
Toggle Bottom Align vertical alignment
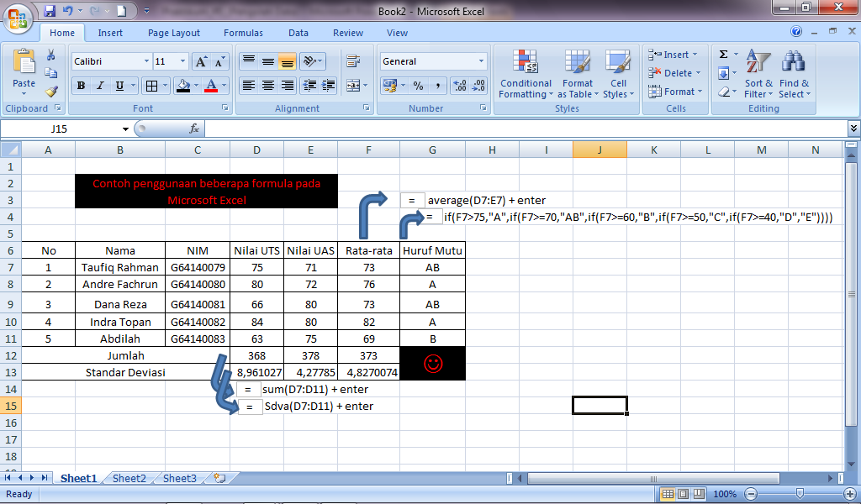[288, 60]
